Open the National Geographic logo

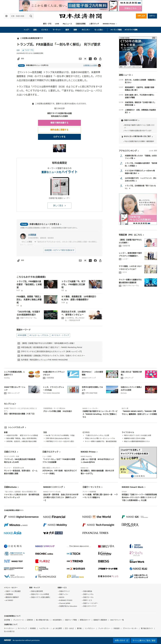point(42,569)
